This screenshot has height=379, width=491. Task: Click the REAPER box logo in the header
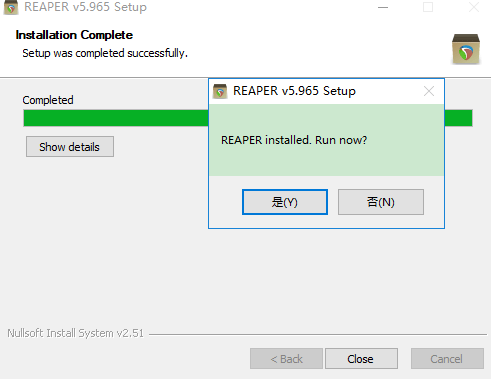(466, 49)
